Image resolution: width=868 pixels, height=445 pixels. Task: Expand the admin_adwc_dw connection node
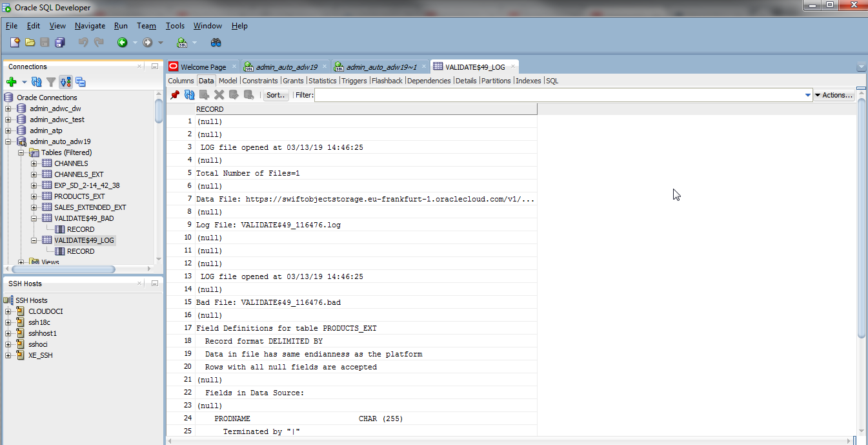pyautogui.click(x=8, y=109)
